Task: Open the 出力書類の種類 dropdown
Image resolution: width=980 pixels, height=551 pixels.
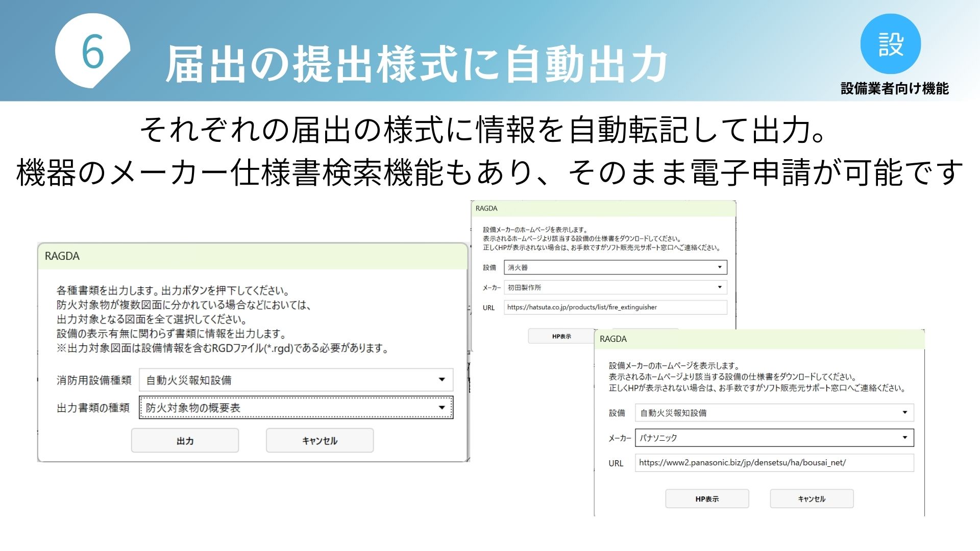Action: click(x=296, y=408)
